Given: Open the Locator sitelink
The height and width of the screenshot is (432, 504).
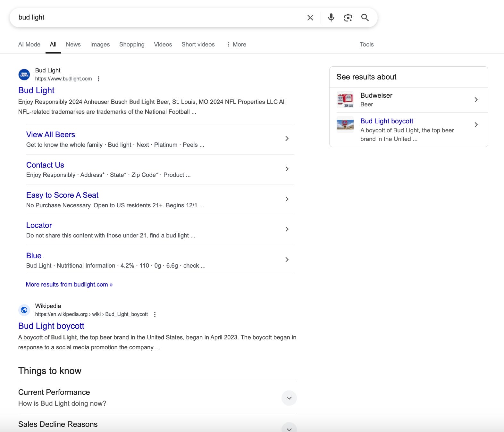Looking at the screenshot, I should pyautogui.click(x=39, y=225).
